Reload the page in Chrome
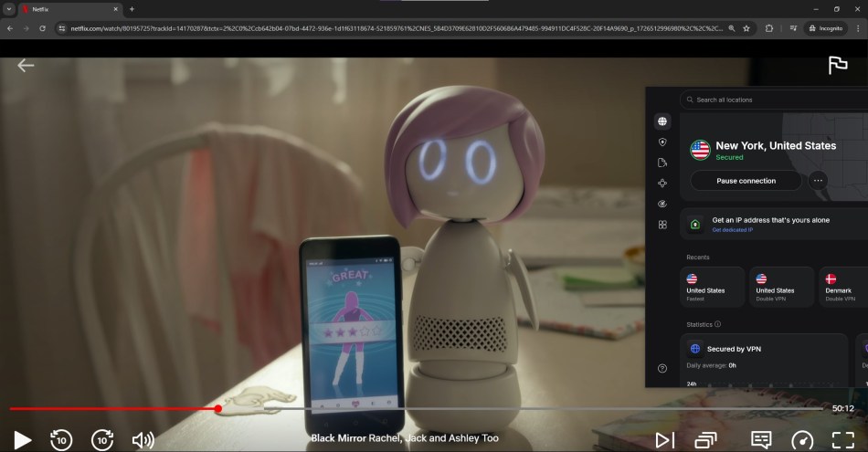Viewport: 868px width, 452px height. [42, 28]
